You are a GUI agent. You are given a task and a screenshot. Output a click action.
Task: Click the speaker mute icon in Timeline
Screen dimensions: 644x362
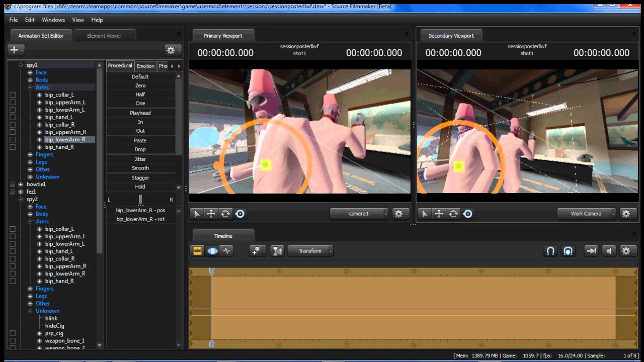[609, 251]
